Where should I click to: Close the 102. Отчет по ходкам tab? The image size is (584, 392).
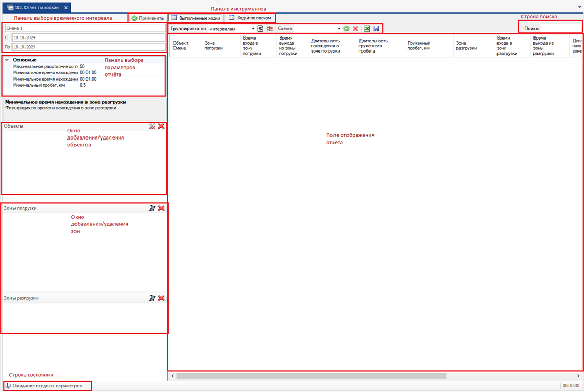pyautogui.click(x=66, y=8)
